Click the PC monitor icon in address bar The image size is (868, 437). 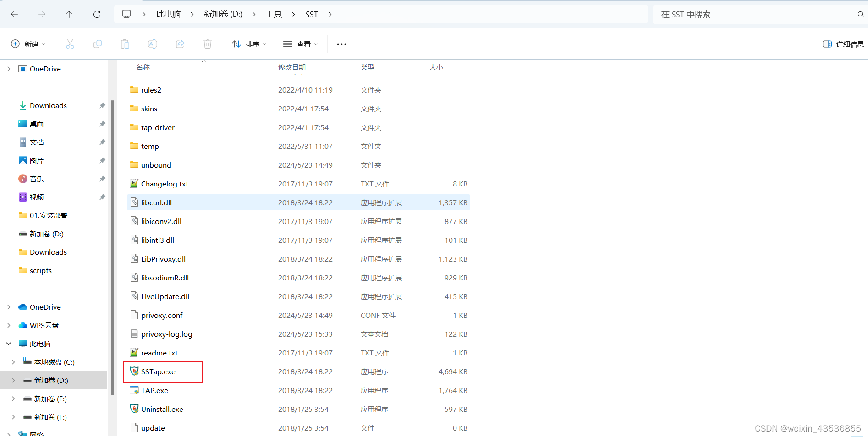point(126,14)
